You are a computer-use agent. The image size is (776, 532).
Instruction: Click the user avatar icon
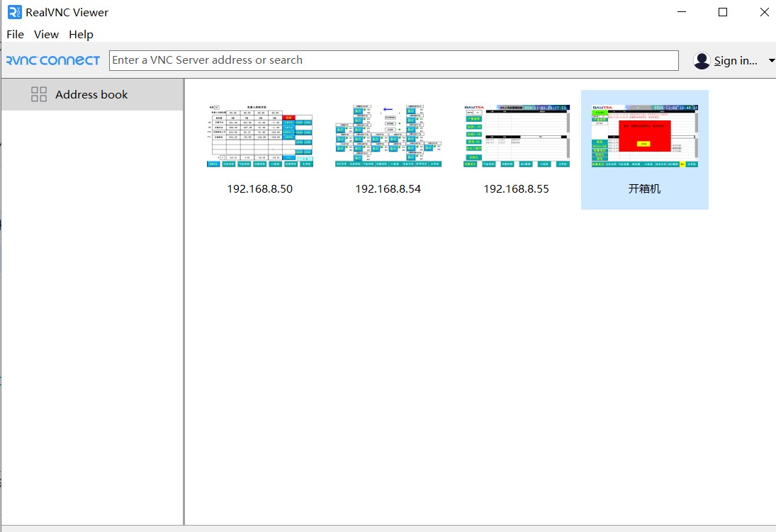[702, 61]
